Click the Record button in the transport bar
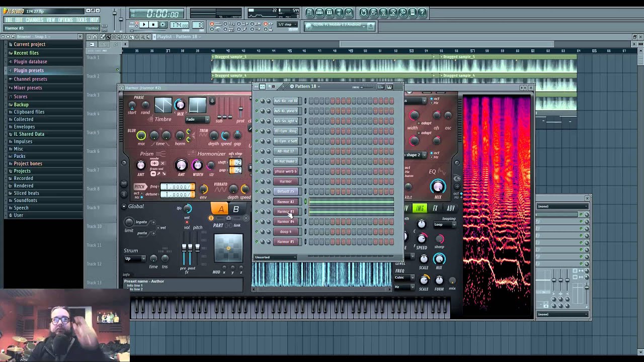The height and width of the screenshot is (362, 644). point(162,25)
